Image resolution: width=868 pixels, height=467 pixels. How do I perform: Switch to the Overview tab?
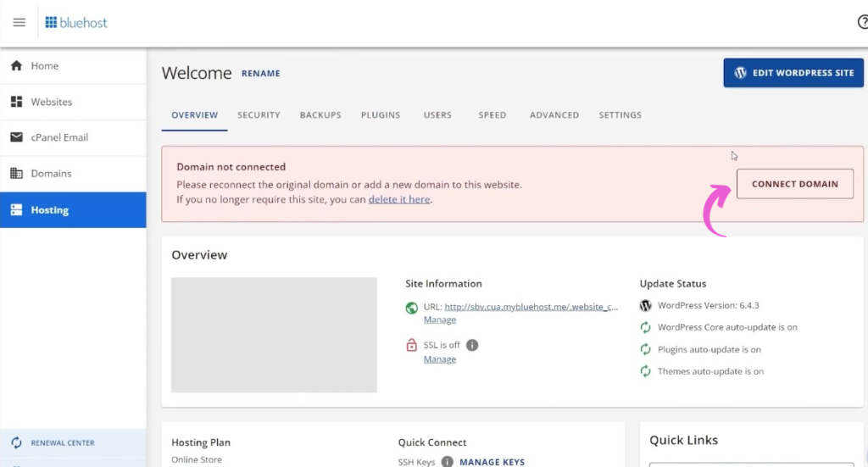194,115
